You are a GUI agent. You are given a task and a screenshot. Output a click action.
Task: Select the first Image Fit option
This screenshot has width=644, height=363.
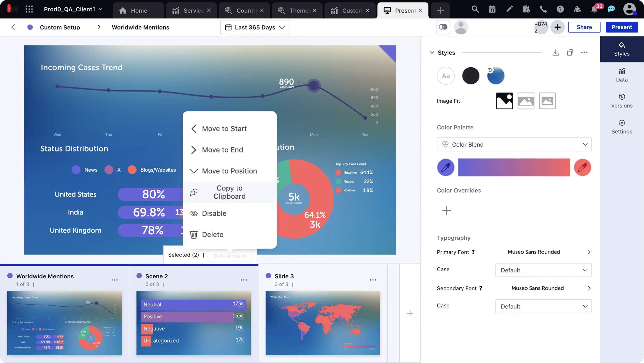[504, 101]
